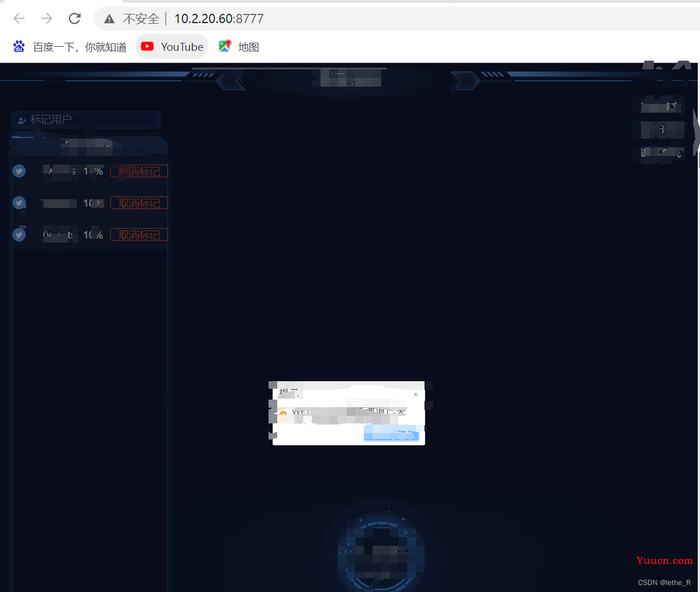Open the 地图 maps bookmark
Viewport: 700px width, 592px height.
pos(239,47)
